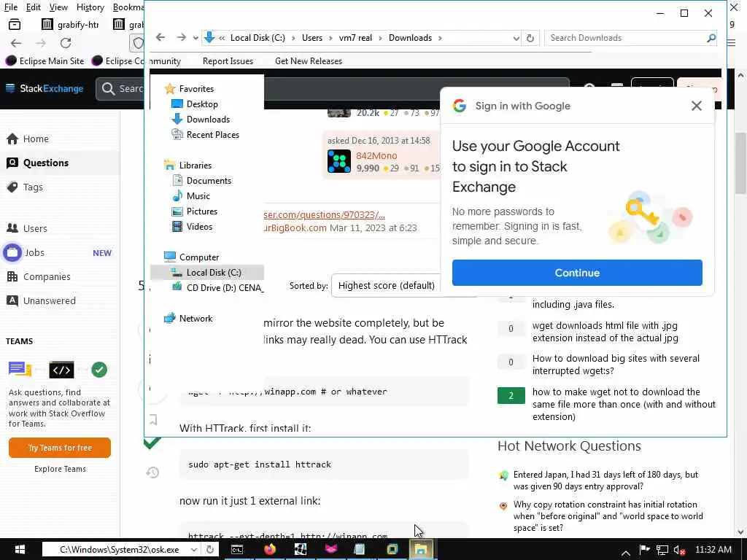Screen dimensions: 747x560
Task: Open Command Prompt from the taskbar
Action: point(237,549)
